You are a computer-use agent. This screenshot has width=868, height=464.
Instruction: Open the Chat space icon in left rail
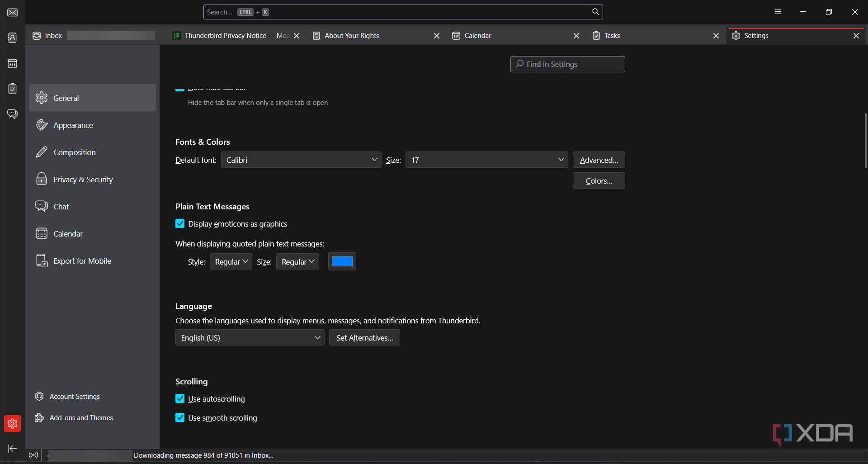click(x=13, y=114)
